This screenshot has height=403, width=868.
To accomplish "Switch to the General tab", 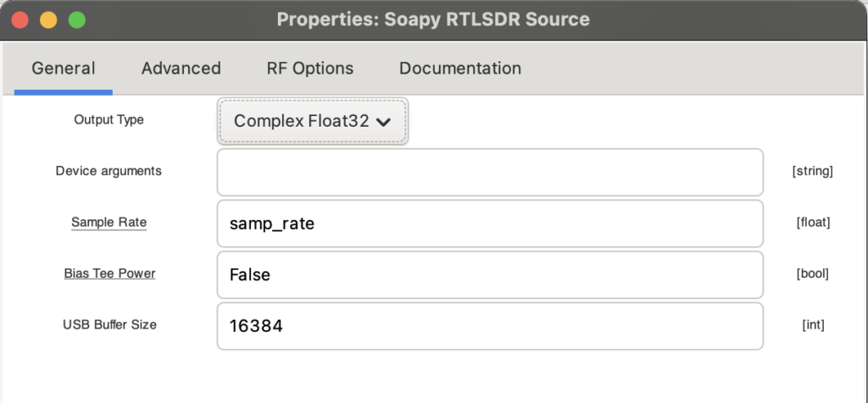I will [x=64, y=69].
